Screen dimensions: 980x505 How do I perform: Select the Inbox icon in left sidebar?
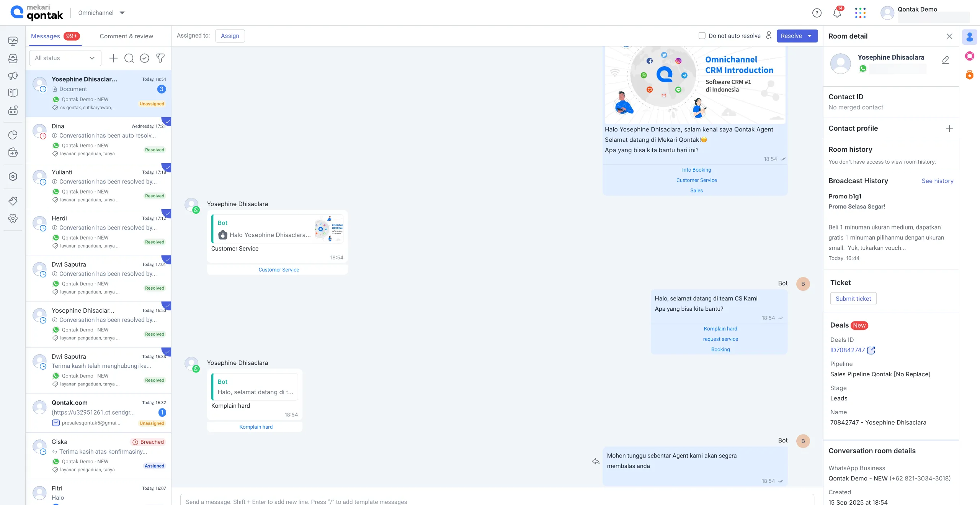pos(13,58)
